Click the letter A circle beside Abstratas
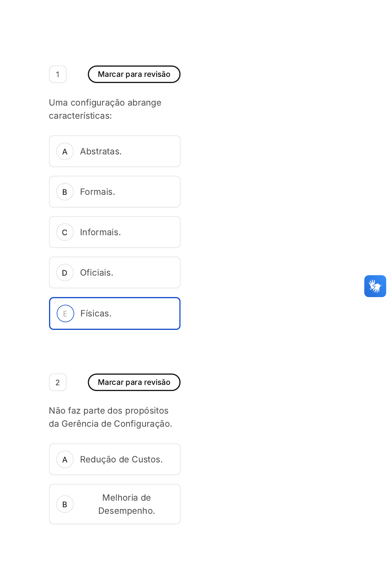The width and height of the screenshot is (392, 572). [65, 151]
